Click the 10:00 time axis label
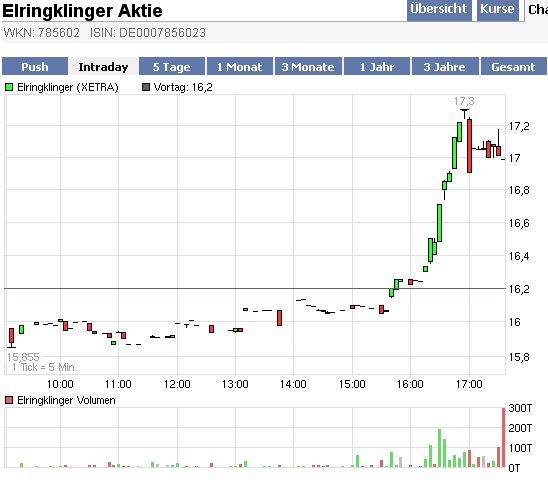 (60, 384)
